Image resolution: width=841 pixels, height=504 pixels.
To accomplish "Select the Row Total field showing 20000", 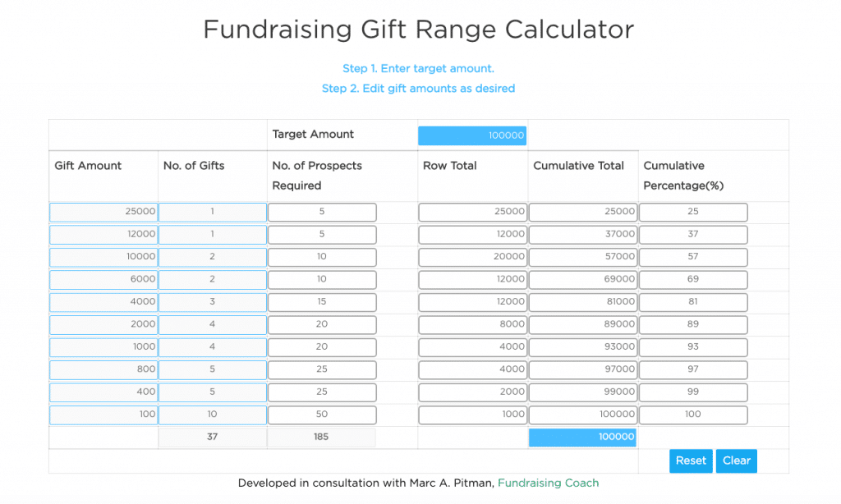I will pos(472,257).
